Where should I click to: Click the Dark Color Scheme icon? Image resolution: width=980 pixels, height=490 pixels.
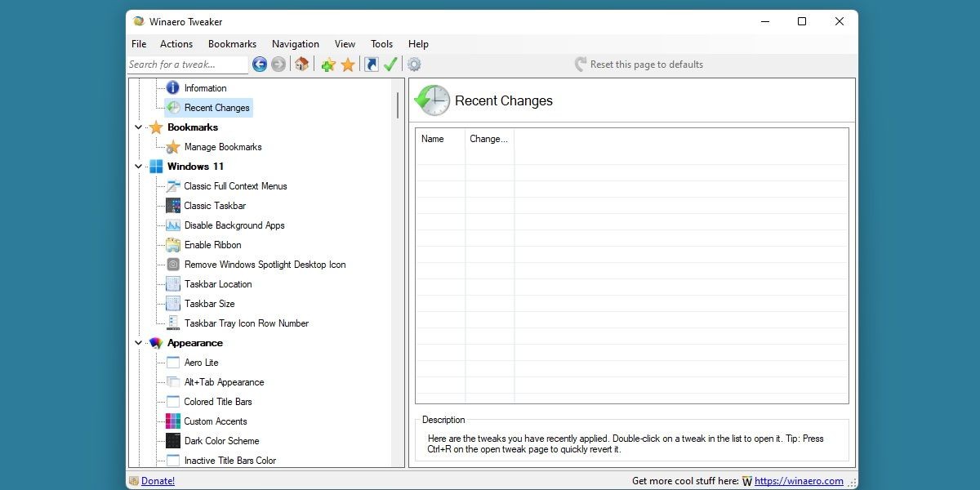tap(173, 441)
